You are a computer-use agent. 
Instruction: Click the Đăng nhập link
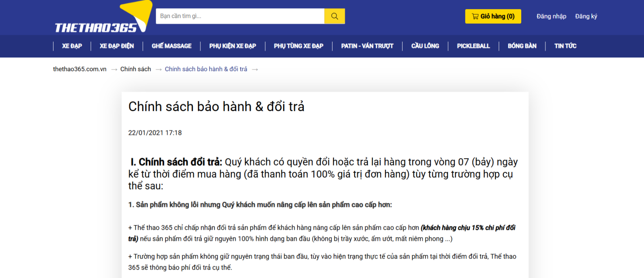pos(551,17)
